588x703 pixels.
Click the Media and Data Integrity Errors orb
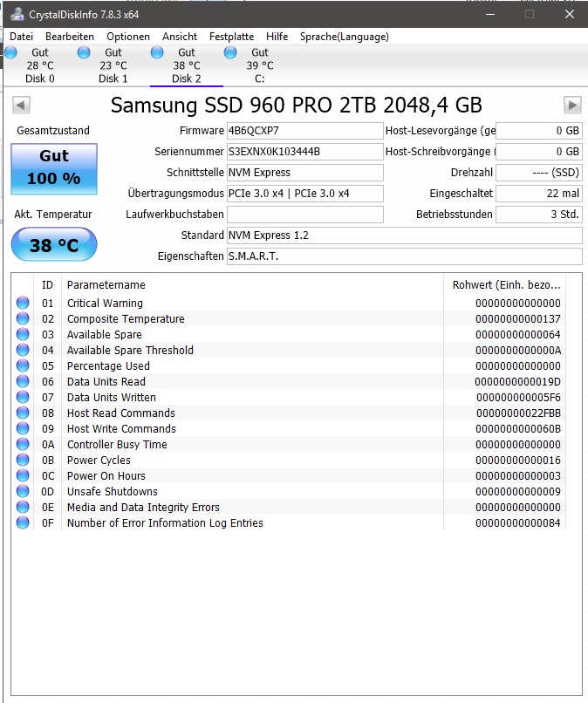tap(23, 507)
